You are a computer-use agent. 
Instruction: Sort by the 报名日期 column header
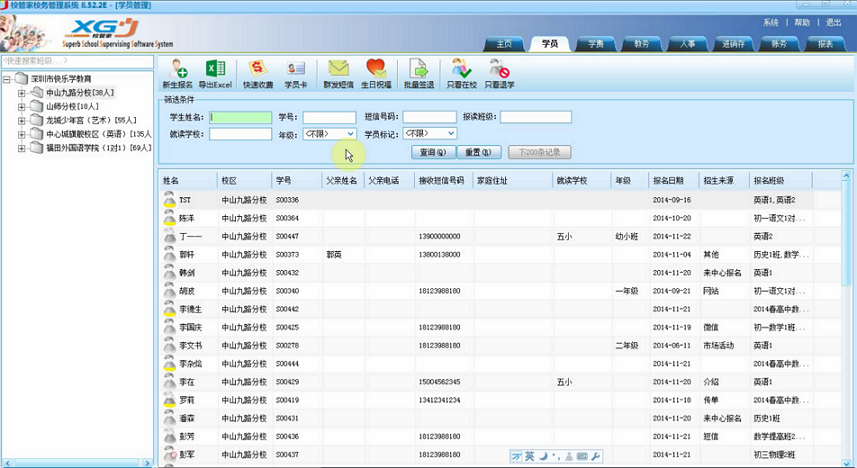click(674, 180)
